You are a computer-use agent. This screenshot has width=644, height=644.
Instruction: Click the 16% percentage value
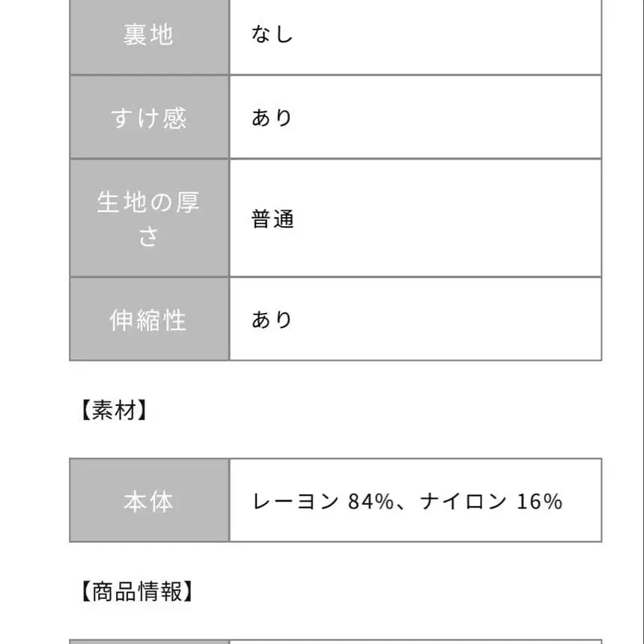click(x=539, y=501)
